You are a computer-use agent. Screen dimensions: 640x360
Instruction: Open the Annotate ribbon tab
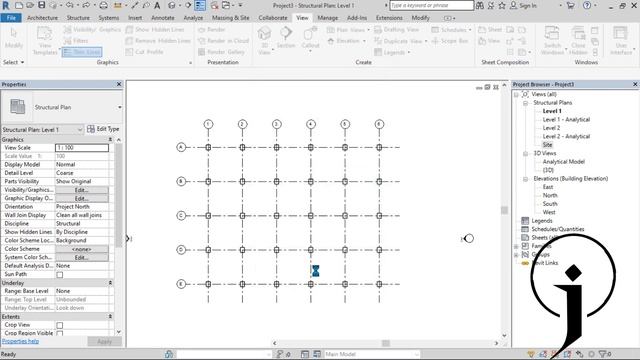[162, 18]
